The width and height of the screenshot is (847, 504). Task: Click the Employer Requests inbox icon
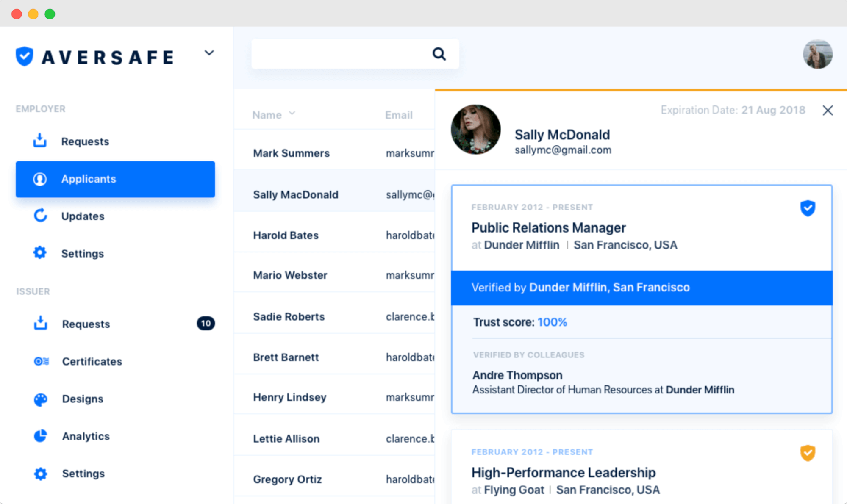[40, 141]
